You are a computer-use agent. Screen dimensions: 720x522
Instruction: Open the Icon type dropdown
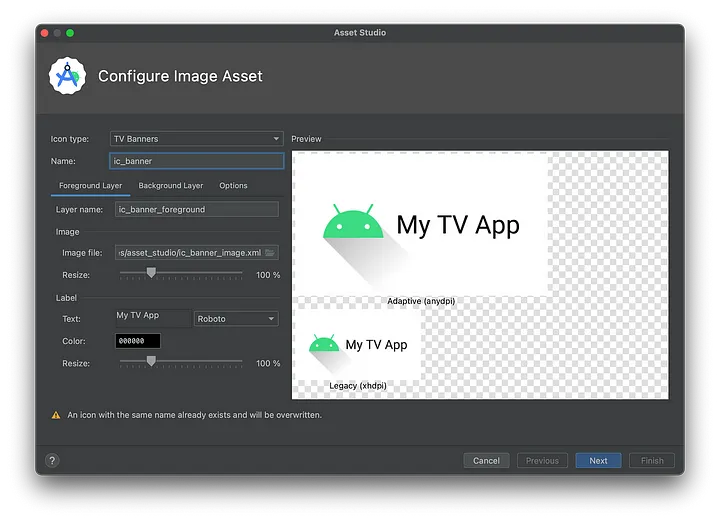click(197, 139)
